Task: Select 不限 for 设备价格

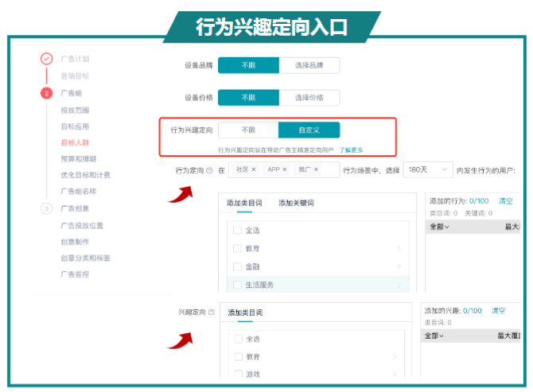Action: 248,98
